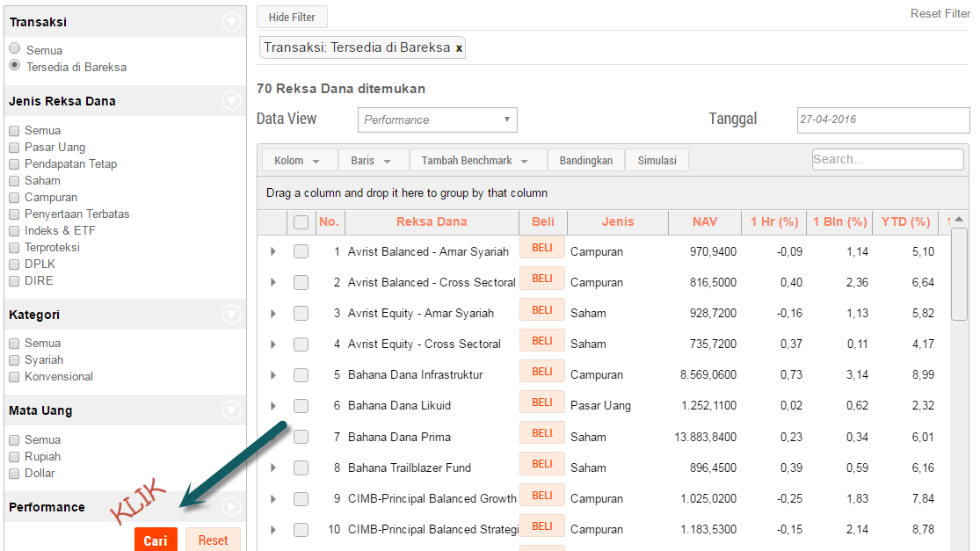The height and width of the screenshot is (551, 980).
Task: Select the Semua transaksi radio option
Action: point(14,48)
